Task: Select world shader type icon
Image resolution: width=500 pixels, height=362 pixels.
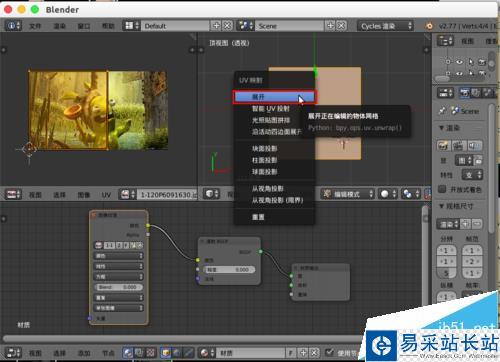Action: coord(177,353)
